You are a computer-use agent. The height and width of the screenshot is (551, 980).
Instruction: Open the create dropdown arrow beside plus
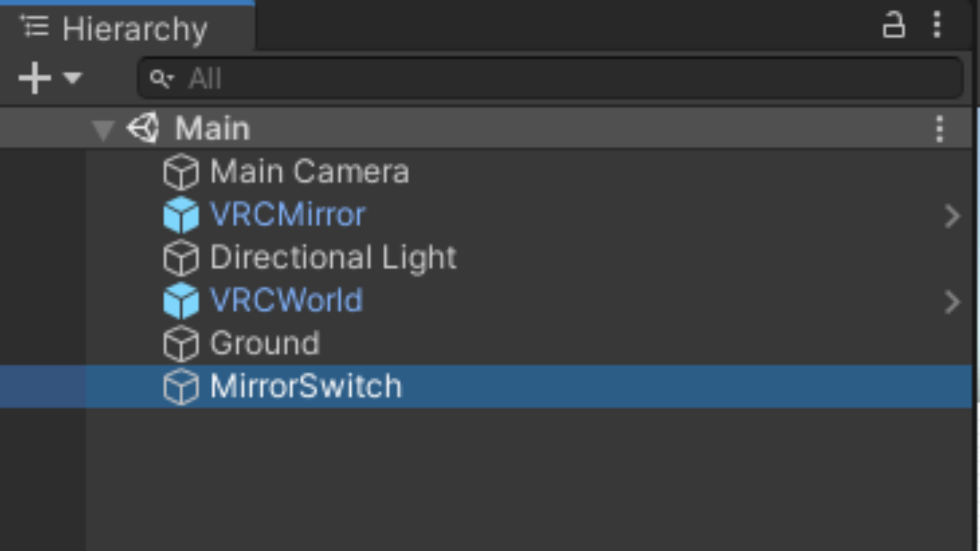pos(72,78)
